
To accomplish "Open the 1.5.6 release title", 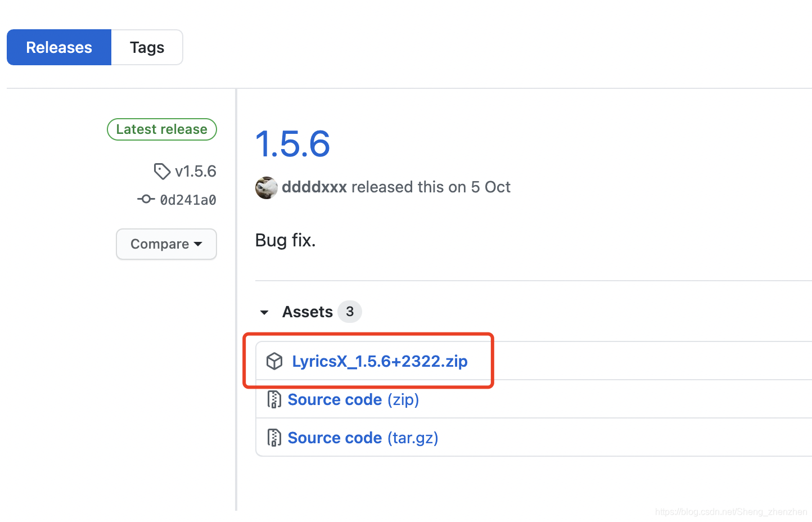I will pyautogui.click(x=292, y=144).
